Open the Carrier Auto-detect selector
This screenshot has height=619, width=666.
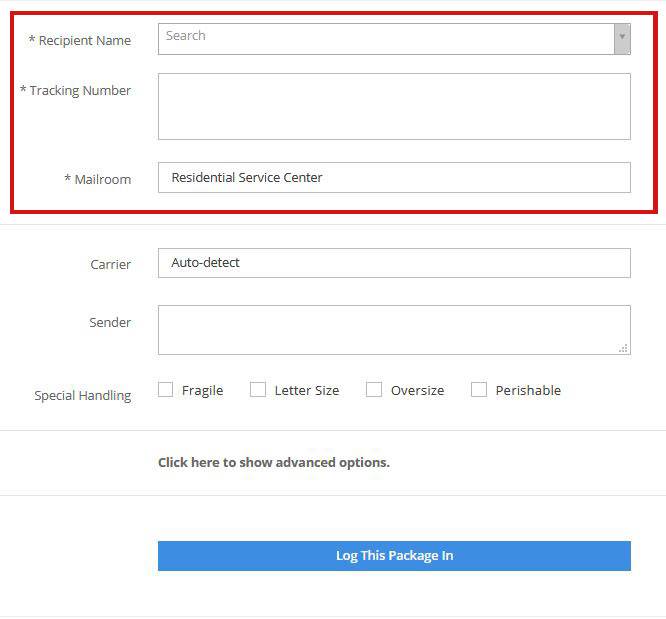(394, 263)
